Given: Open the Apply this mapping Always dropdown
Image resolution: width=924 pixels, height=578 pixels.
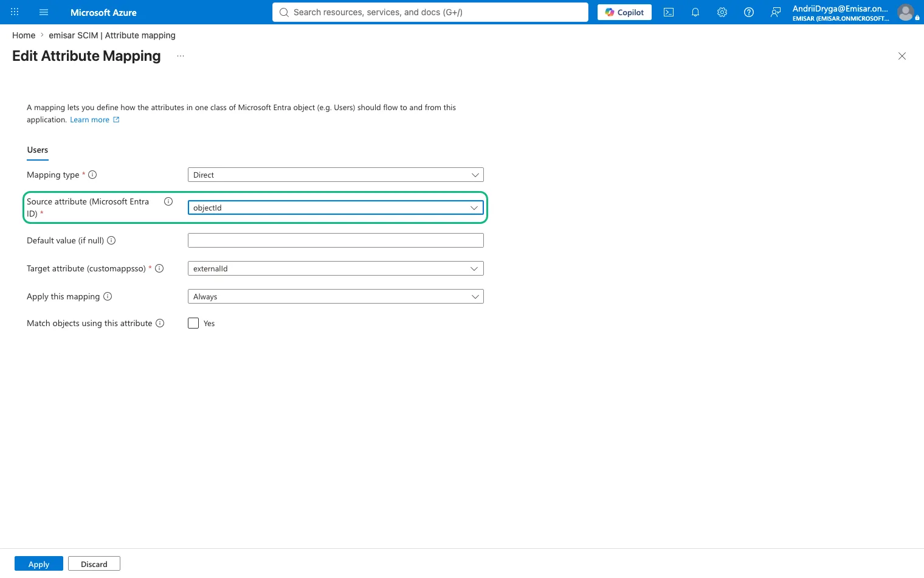Looking at the screenshot, I should [336, 296].
